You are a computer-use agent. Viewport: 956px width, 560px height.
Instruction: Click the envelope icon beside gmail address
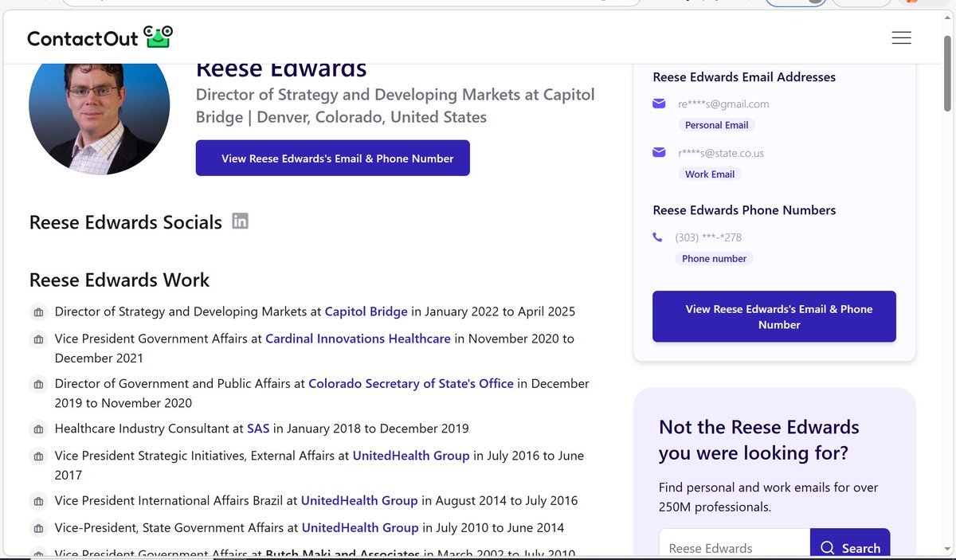point(659,104)
